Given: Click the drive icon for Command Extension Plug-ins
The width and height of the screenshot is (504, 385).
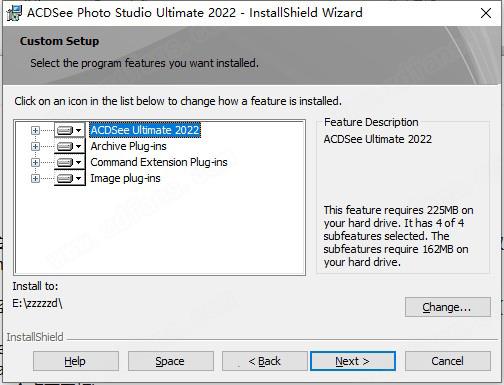Looking at the screenshot, I should pos(65,162).
